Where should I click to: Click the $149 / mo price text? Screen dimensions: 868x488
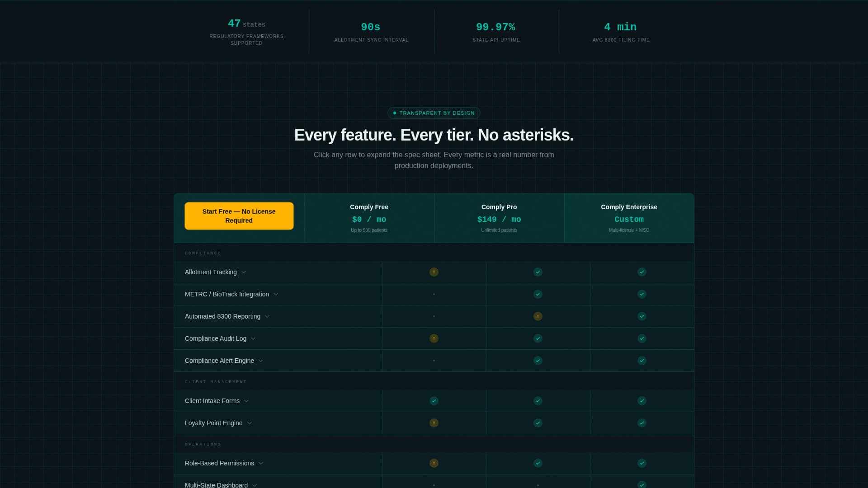[499, 219]
